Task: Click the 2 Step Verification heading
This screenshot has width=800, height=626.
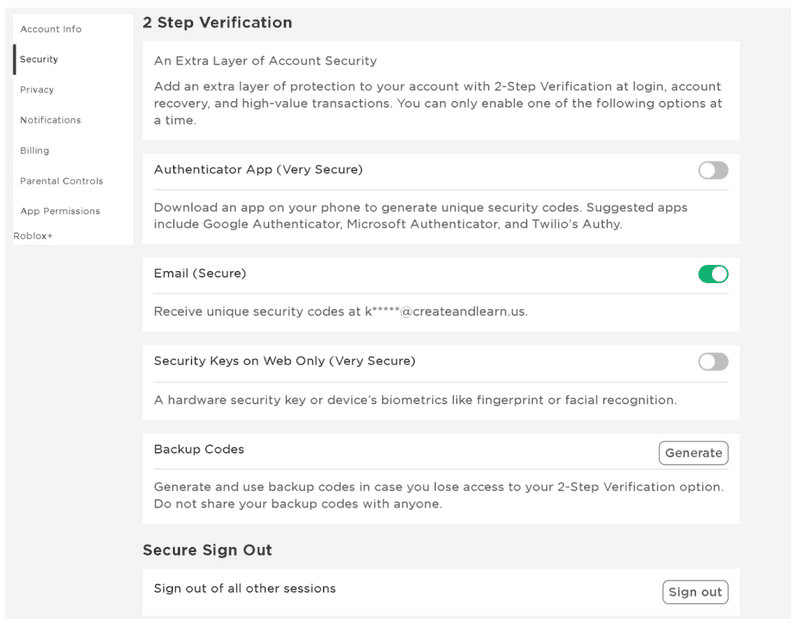Action: pos(217,22)
